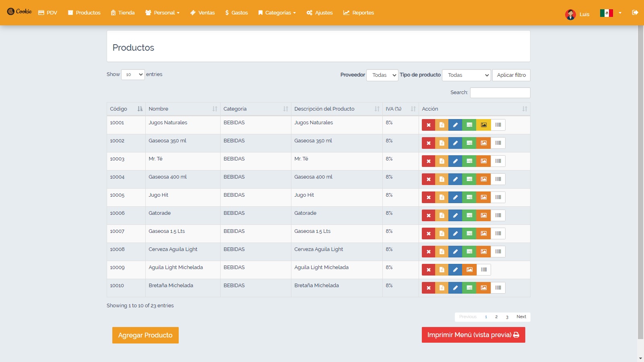
Task: Click the logout icon in the navbar
Action: pyautogui.click(x=635, y=12)
